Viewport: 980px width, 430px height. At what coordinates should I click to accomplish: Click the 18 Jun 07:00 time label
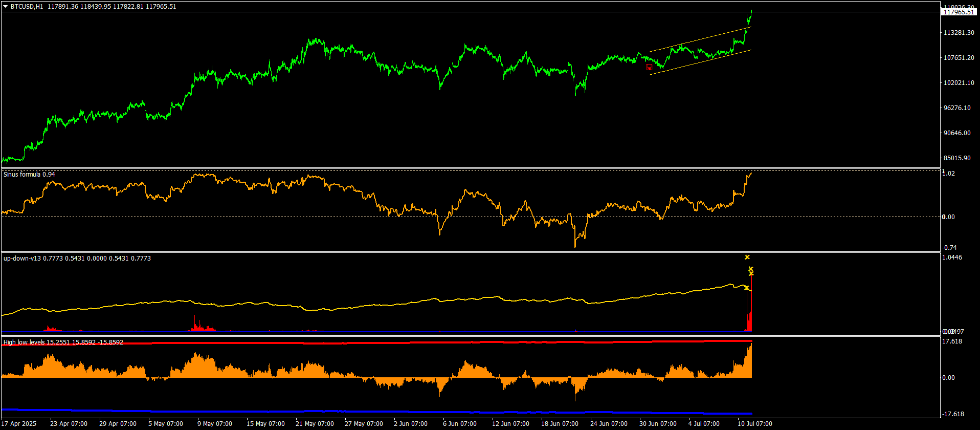click(560, 424)
